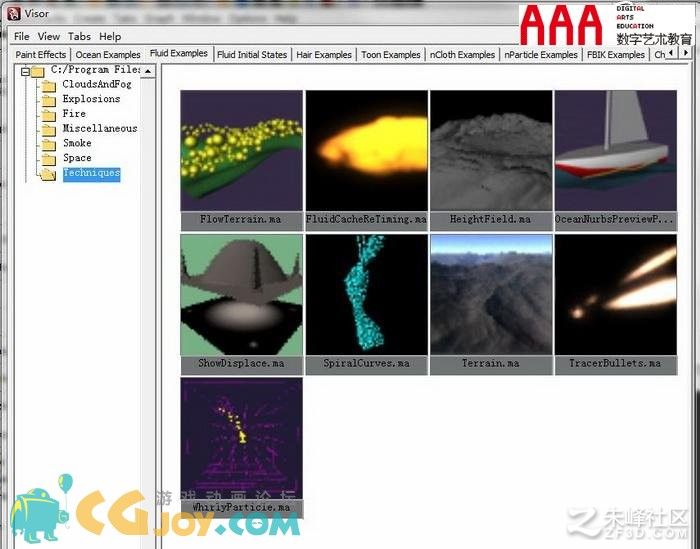Select the CloudsAndFog folder name
This screenshot has width=700, height=549.
[x=97, y=84]
